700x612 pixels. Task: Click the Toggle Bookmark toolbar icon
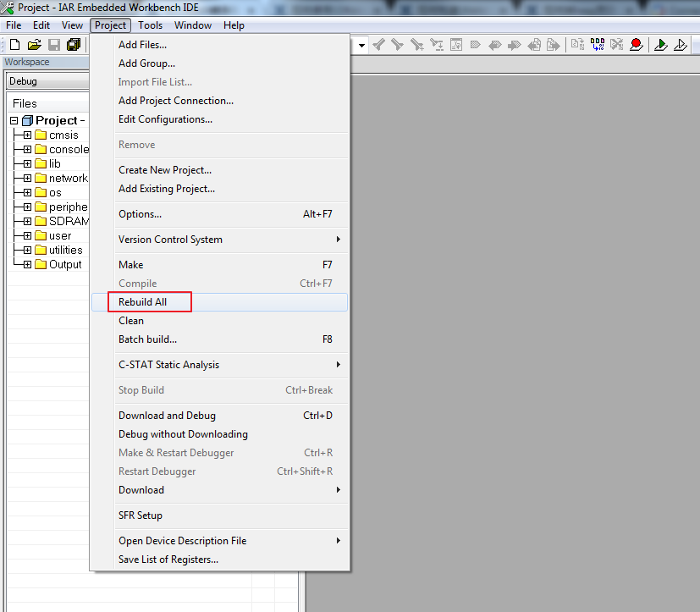pyautogui.click(x=476, y=45)
